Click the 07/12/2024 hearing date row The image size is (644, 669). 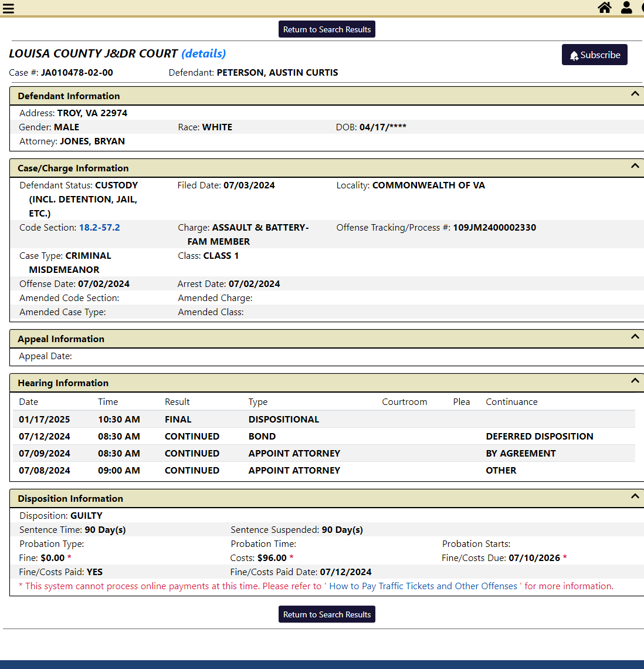point(324,437)
